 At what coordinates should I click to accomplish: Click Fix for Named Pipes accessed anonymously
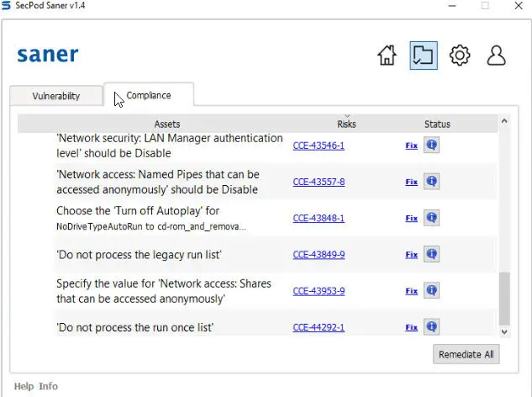tap(411, 182)
